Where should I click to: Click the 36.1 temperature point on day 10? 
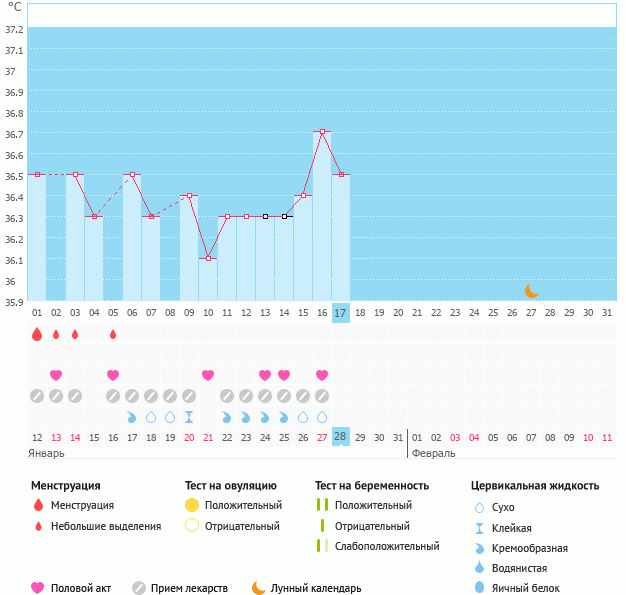[208, 258]
